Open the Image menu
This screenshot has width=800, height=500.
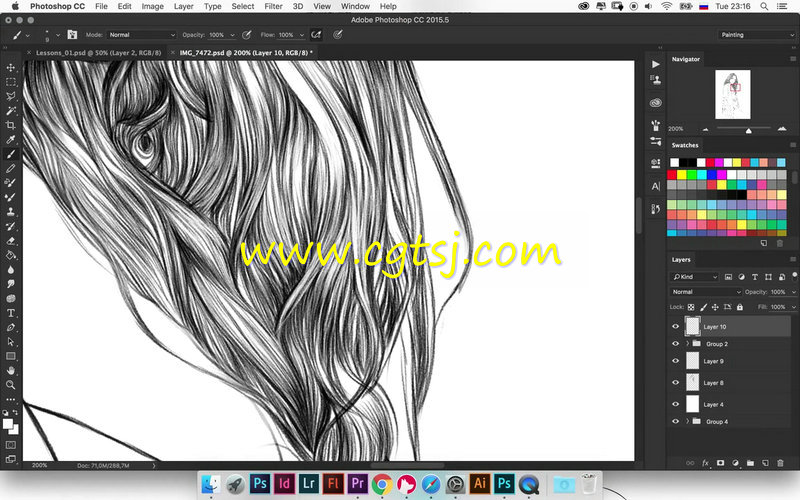pyautogui.click(x=153, y=6)
